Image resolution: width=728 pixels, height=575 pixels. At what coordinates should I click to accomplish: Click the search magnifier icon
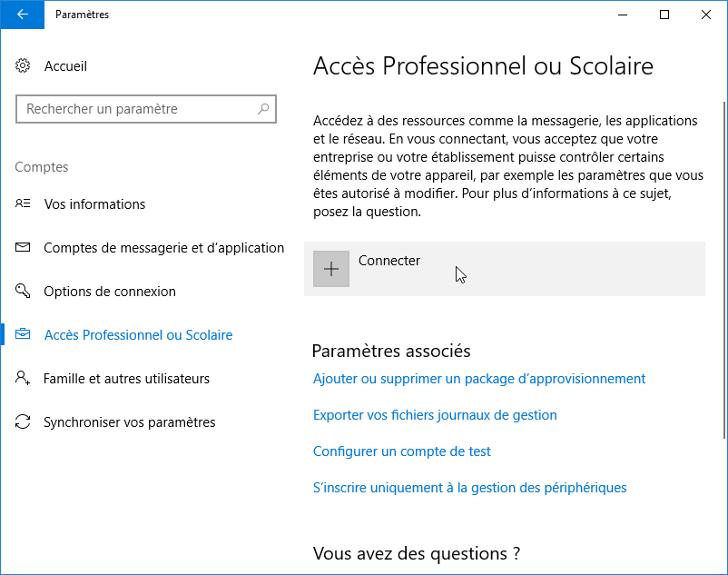pyautogui.click(x=263, y=109)
